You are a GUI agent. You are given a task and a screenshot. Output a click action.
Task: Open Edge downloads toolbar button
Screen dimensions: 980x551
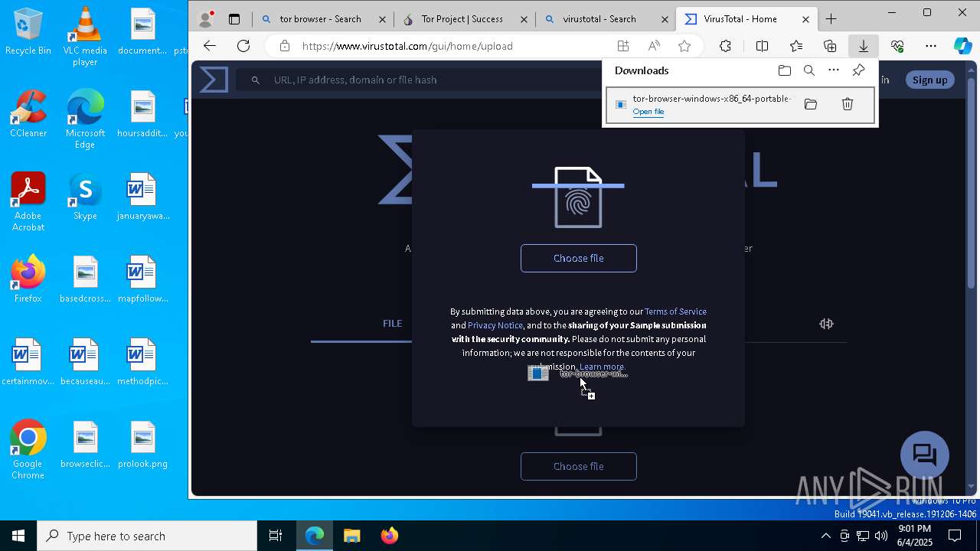863,46
